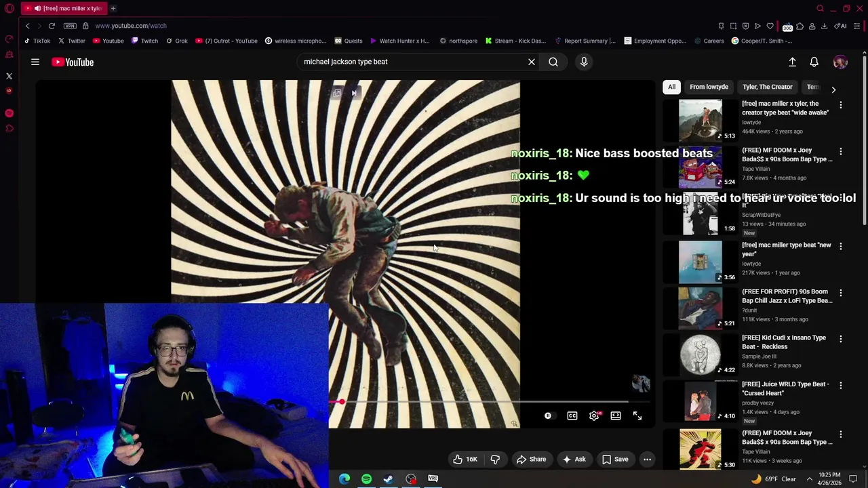The width and height of the screenshot is (868, 488).
Task: Clear the search text with X
Action: pos(532,62)
